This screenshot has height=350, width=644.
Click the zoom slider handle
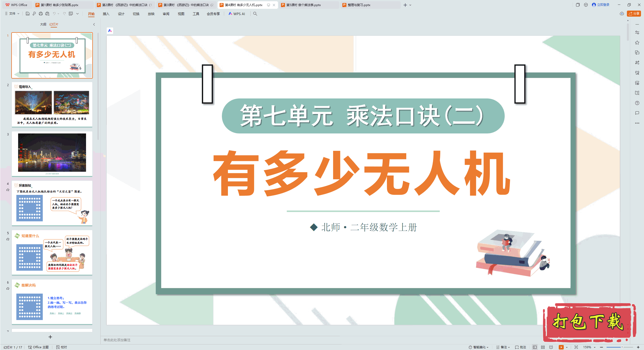click(622, 347)
